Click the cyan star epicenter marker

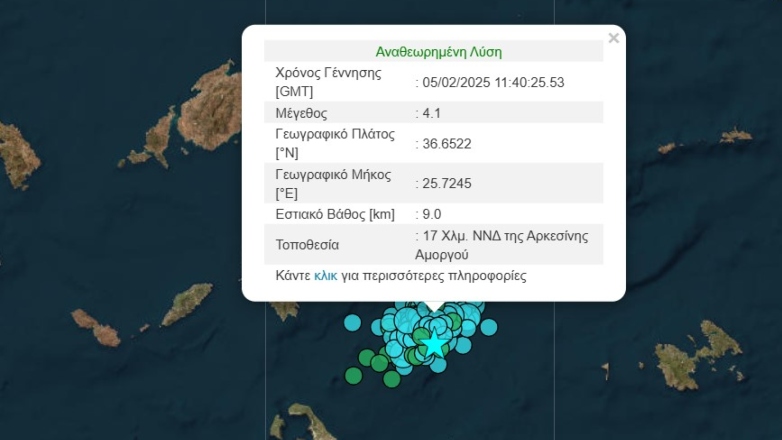point(435,344)
